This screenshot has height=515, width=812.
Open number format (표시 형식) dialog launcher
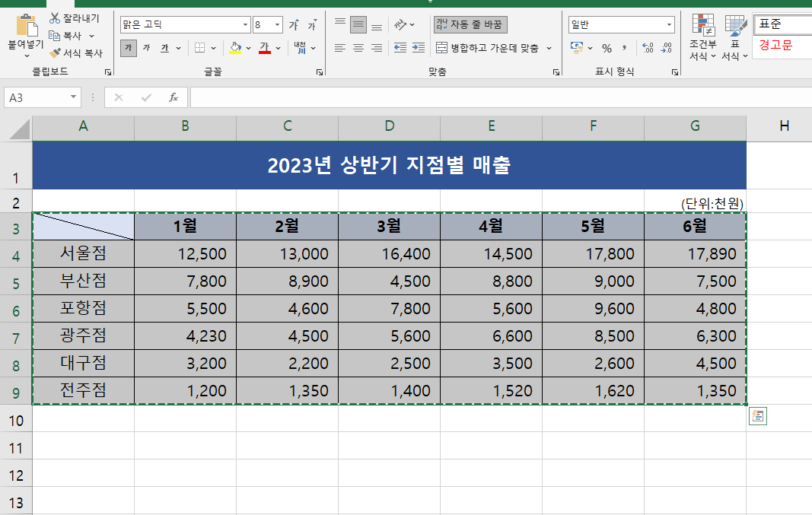(x=675, y=72)
